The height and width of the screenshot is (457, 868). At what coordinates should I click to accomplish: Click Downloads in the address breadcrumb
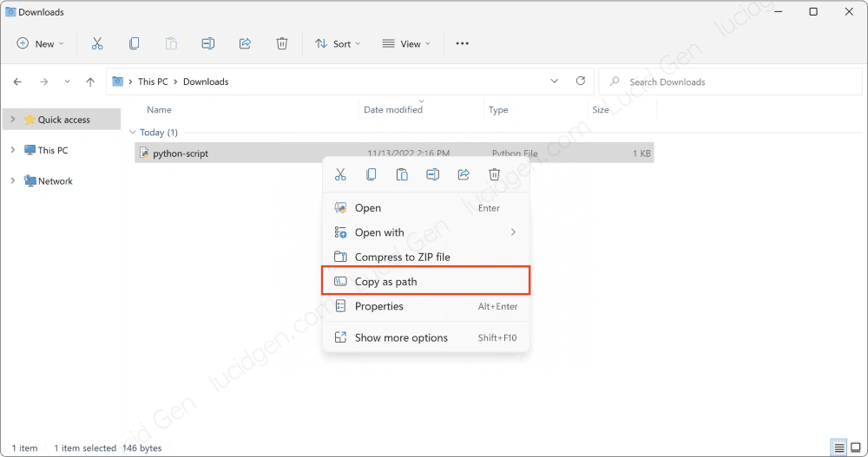point(206,82)
